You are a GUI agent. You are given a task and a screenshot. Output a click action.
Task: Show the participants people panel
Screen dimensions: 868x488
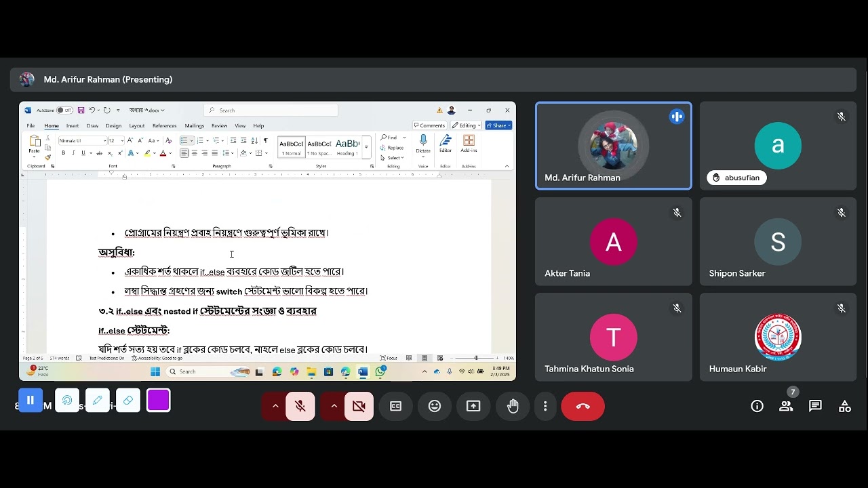[x=786, y=406]
